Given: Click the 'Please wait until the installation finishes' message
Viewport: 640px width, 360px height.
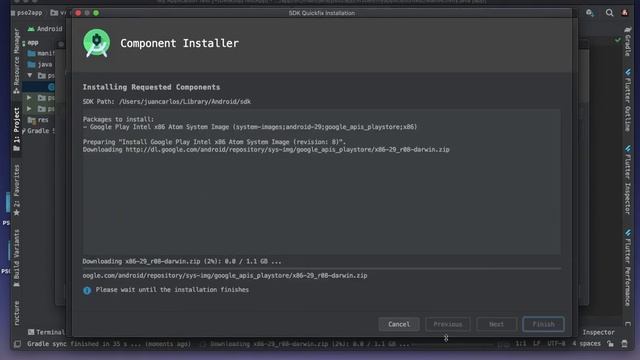Looking at the screenshot, I should pos(172,290).
